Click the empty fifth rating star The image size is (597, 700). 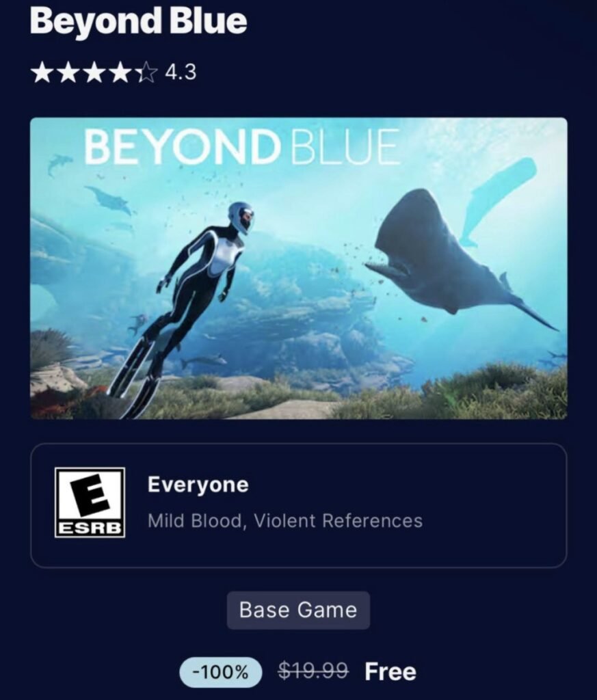146,72
